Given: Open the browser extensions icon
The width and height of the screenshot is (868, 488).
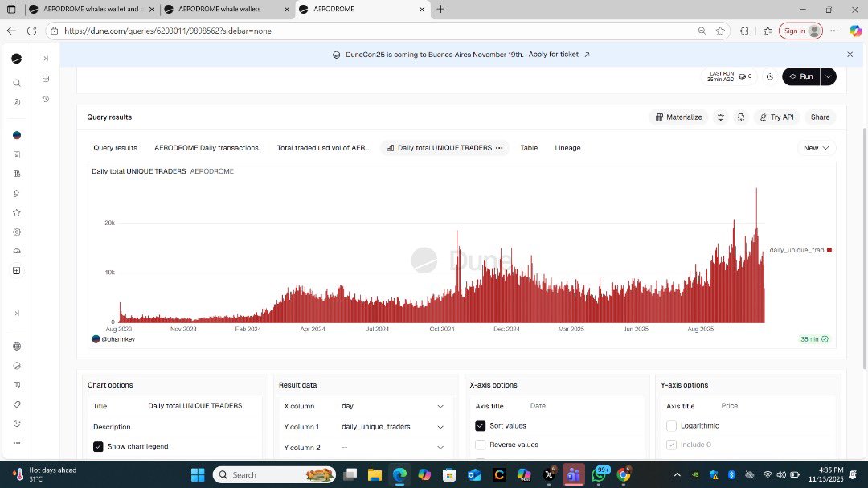Looking at the screenshot, I should 744,31.
